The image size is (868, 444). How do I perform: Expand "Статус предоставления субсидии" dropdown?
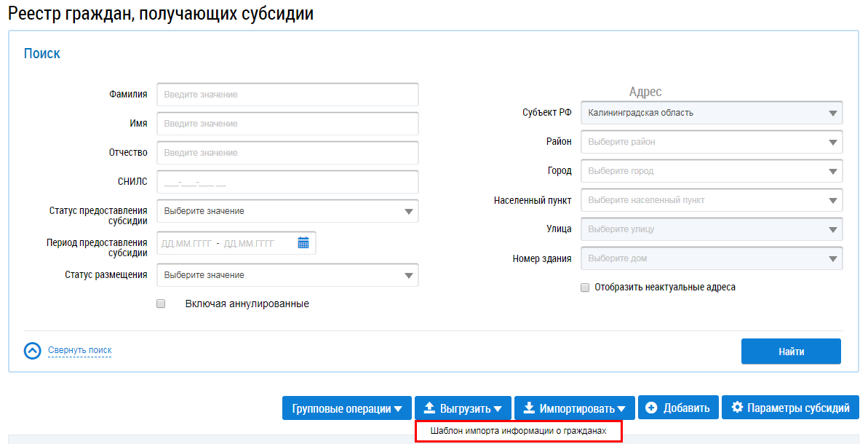[x=287, y=211]
